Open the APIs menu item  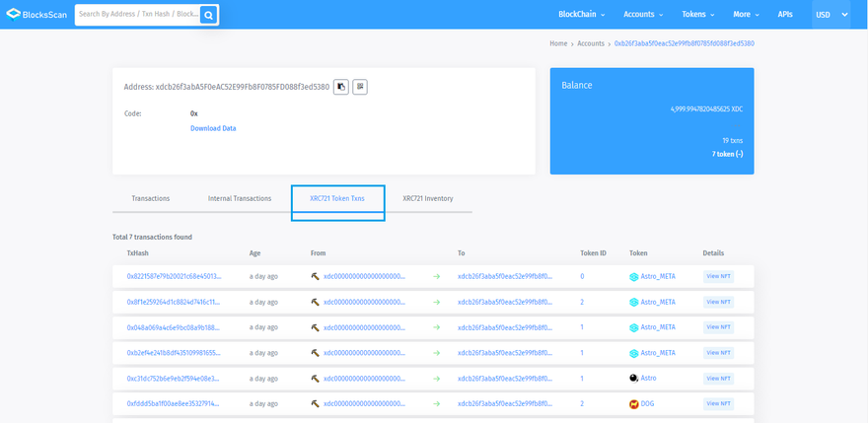785,15
